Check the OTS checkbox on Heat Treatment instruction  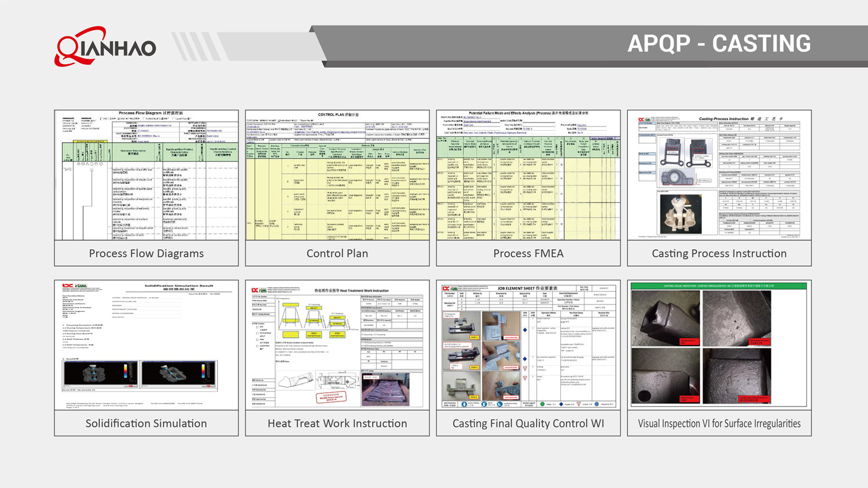[257, 327]
